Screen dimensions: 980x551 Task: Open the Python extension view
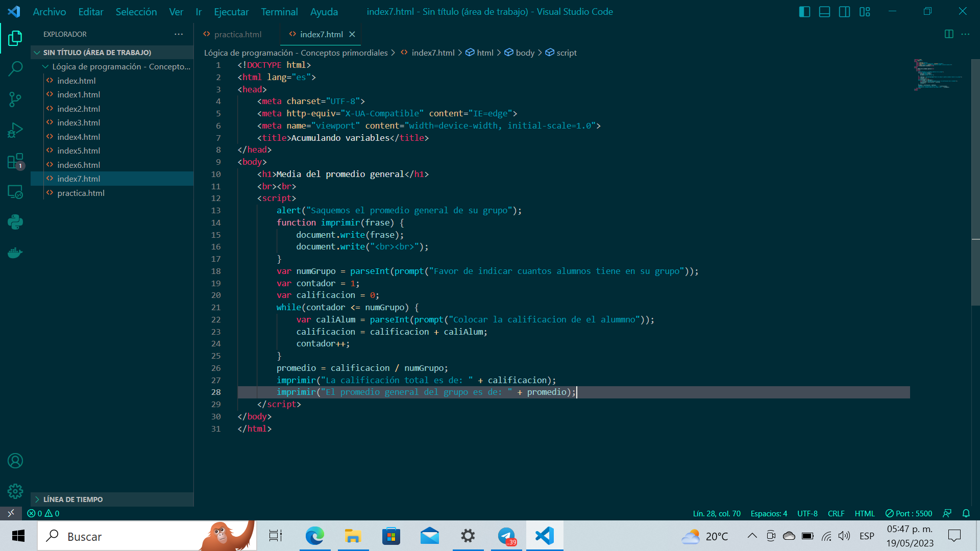coord(15,222)
